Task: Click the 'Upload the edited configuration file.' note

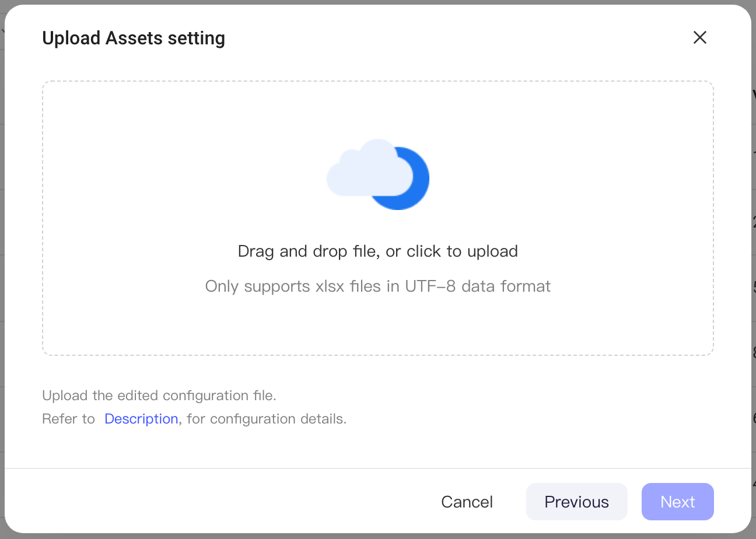Action: coord(159,395)
